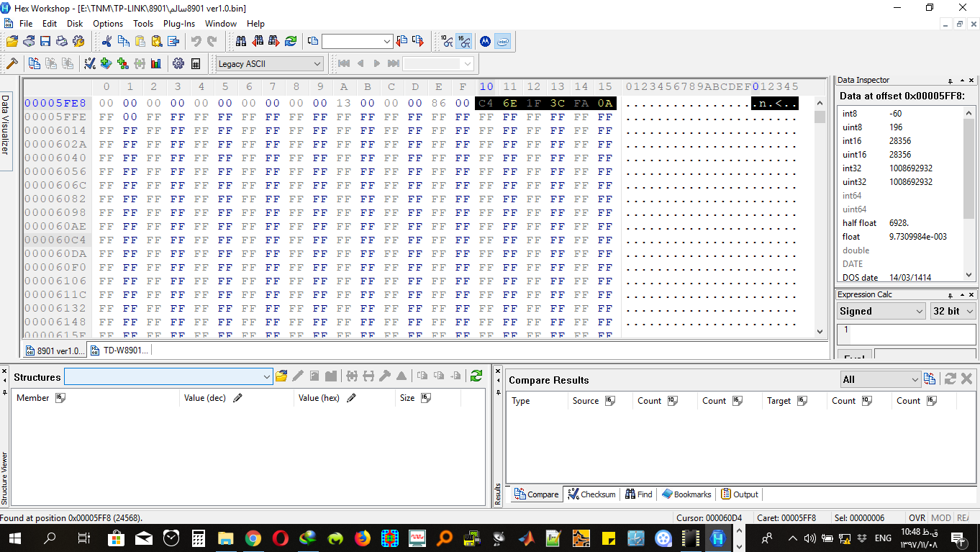Image resolution: width=980 pixels, height=552 pixels.
Task: Open the Plug-Ins menu
Action: 179,23
